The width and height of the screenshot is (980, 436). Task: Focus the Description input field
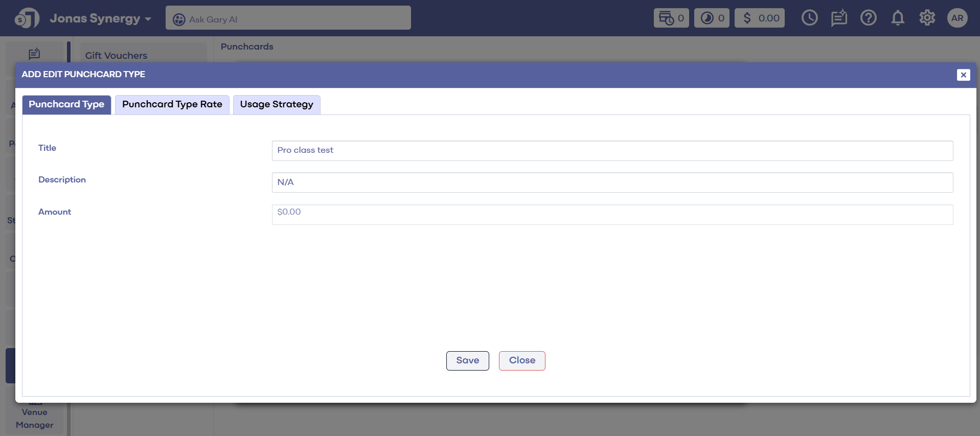tap(612, 182)
